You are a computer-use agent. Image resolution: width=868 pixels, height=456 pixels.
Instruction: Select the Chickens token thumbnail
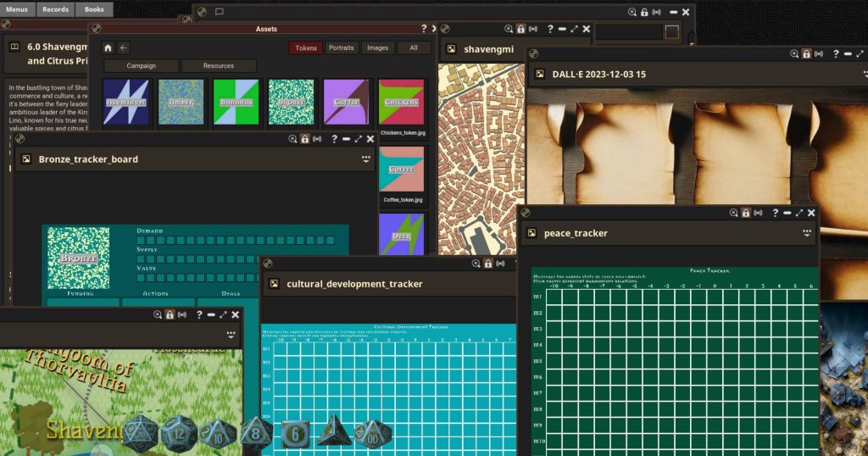pyautogui.click(x=401, y=103)
